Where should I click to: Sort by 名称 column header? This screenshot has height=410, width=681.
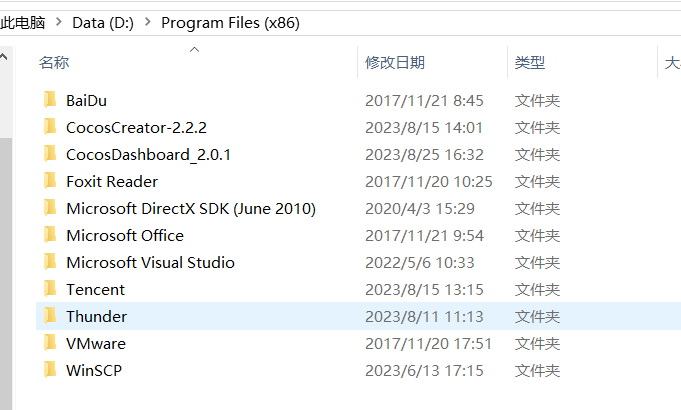point(55,63)
